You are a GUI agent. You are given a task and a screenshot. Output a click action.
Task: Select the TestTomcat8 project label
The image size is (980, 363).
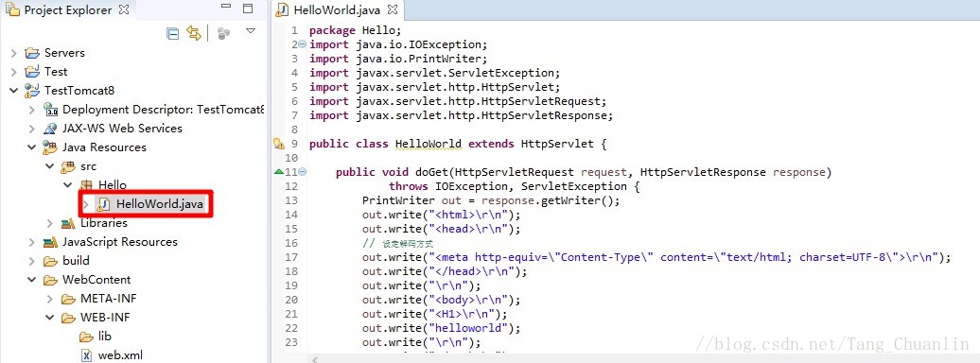(x=79, y=91)
